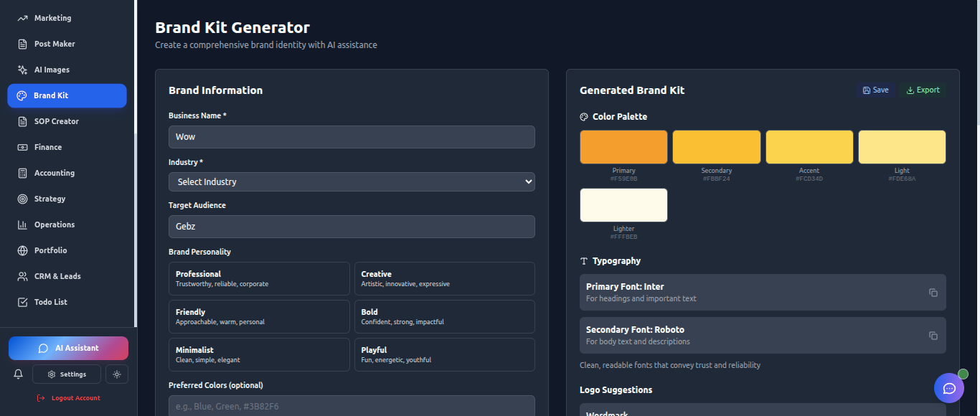Click the Accounting calculator icon
This screenshot has height=416, width=980.
click(x=22, y=173)
